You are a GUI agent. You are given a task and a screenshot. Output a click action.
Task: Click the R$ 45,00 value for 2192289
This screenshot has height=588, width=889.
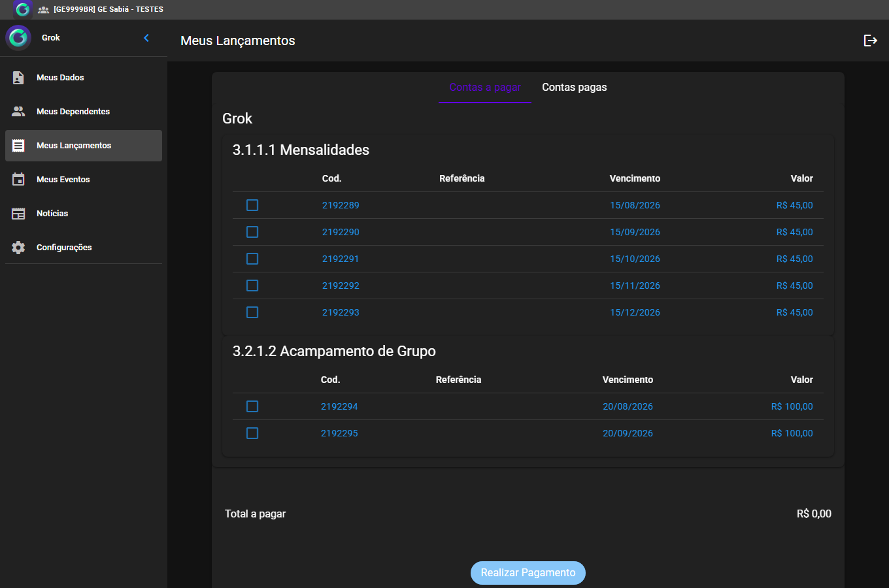(x=795, y=205)
